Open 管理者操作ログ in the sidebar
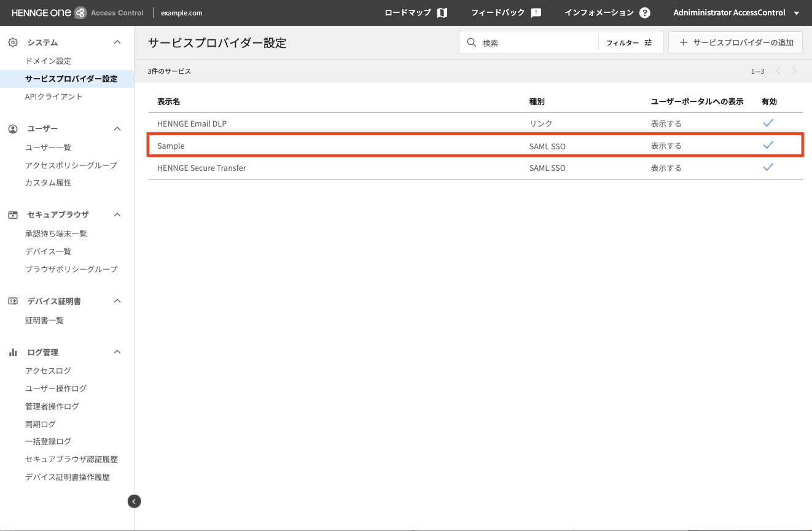 (52, 406)
